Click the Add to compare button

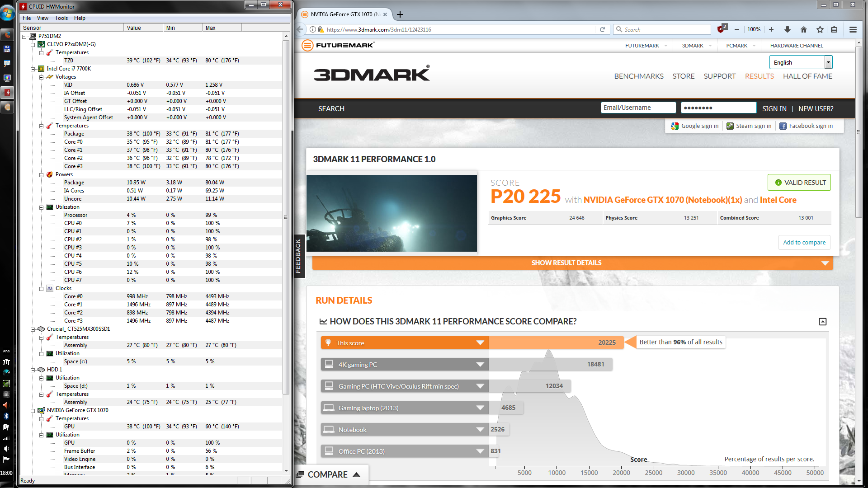[x=804, y=243]
